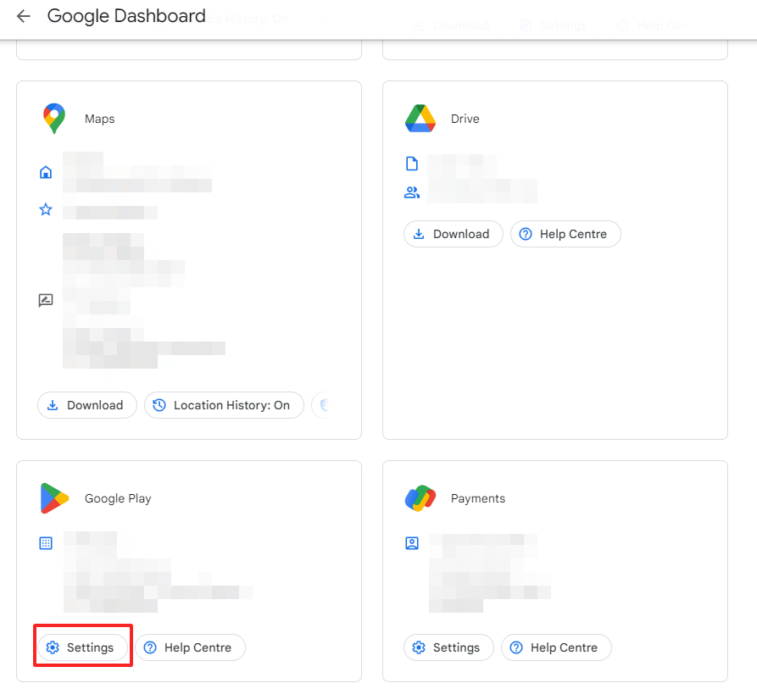Open Payments Help Centre
This screenshot has height=700, width=757.
(556, 647)
